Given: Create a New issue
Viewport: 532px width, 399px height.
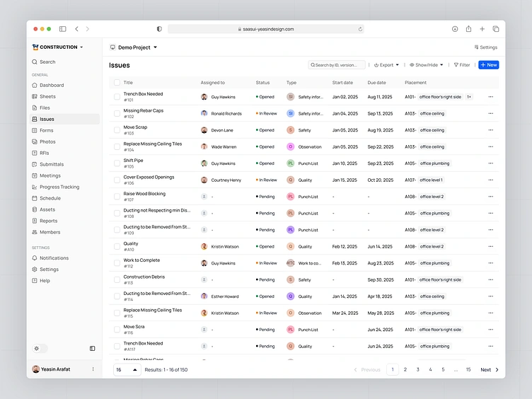Looking at the screenshot, I should click(489, 65).
